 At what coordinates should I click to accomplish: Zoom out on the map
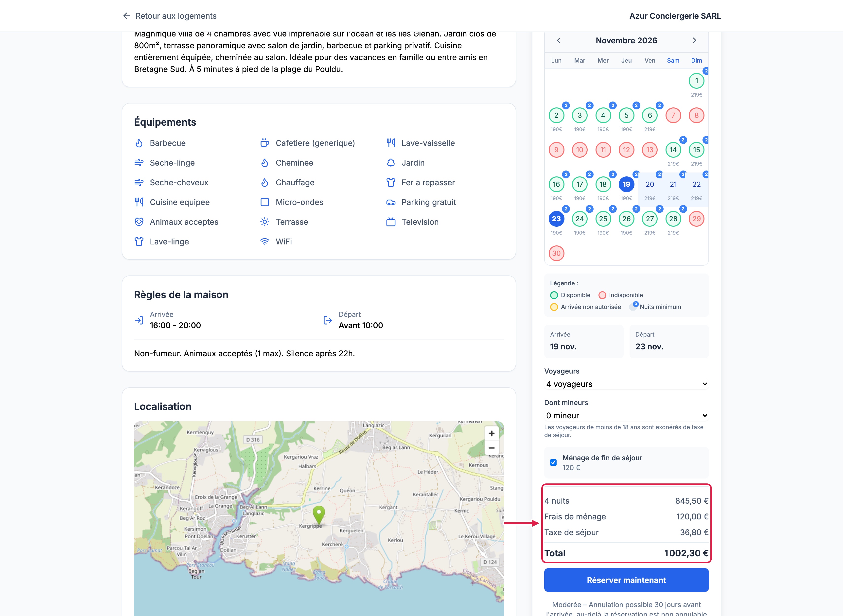(492, 448)
